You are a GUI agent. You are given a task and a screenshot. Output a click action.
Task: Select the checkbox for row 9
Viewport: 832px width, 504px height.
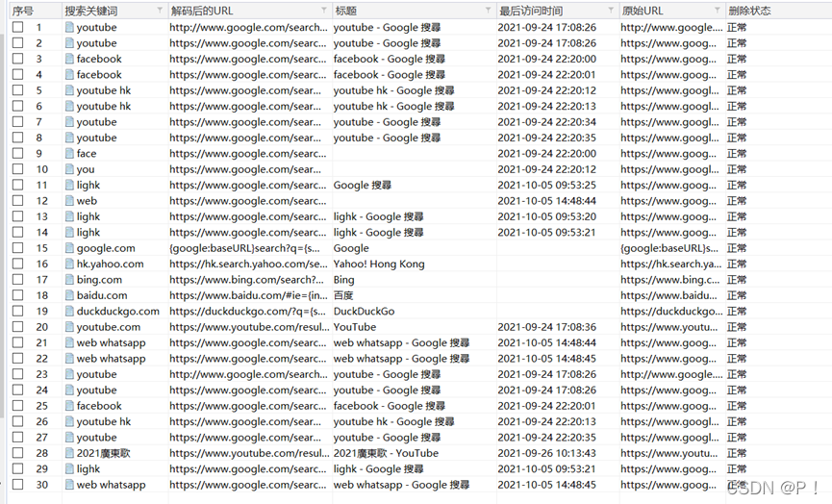click(18, 153)
